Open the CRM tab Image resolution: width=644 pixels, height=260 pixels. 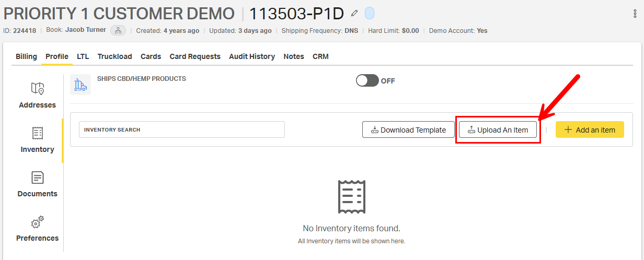(320, 56)
